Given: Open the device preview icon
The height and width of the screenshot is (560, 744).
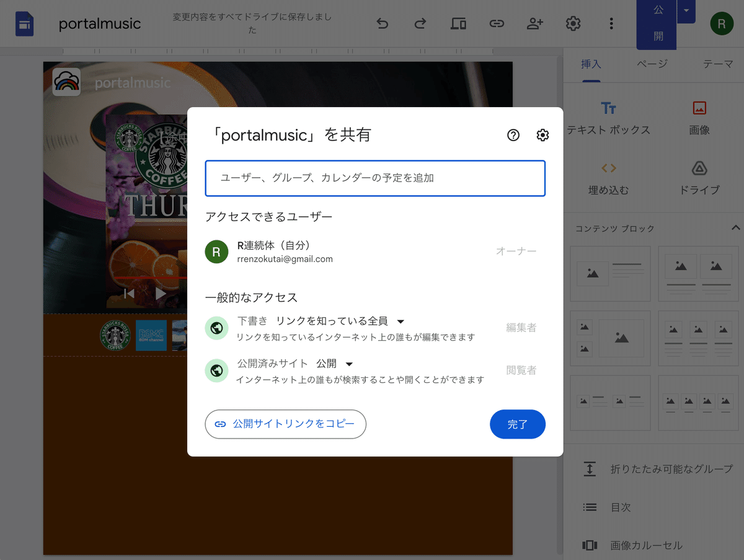Looking at the screenshot, I should [458, 24].
